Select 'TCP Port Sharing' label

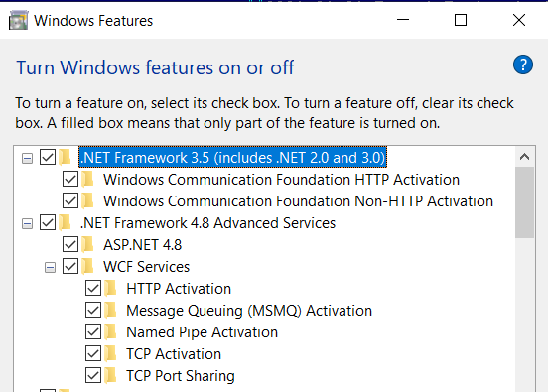coord(181,375)
